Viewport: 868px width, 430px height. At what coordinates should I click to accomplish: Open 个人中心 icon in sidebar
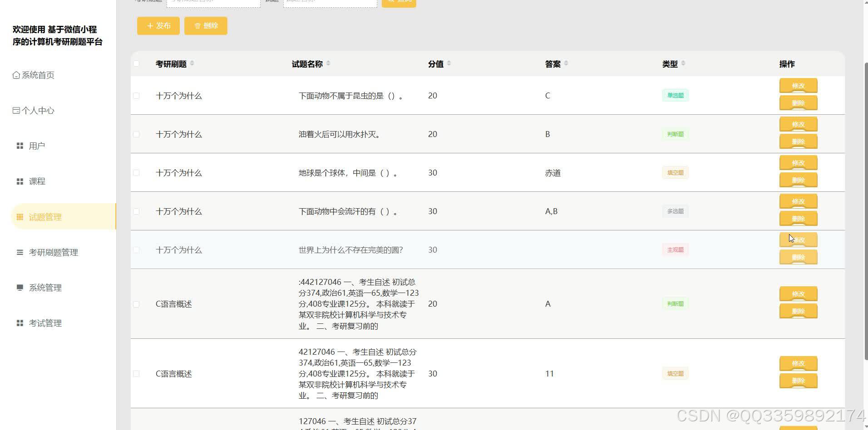coord(16,111)
